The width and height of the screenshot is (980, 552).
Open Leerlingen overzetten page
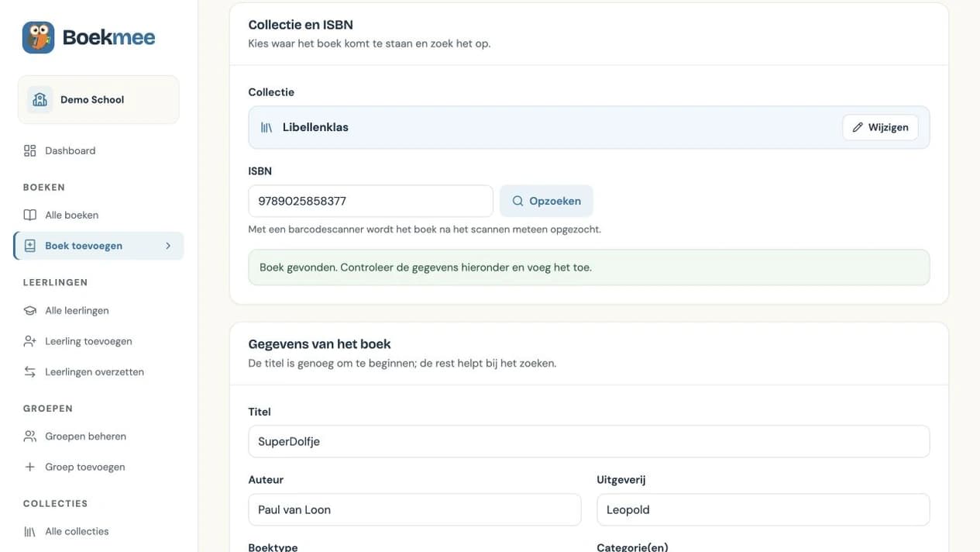(x=98, y=372)
